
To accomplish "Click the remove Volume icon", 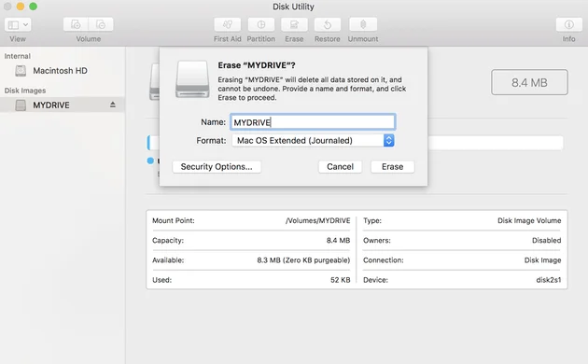I will click(x=101, y=25).
